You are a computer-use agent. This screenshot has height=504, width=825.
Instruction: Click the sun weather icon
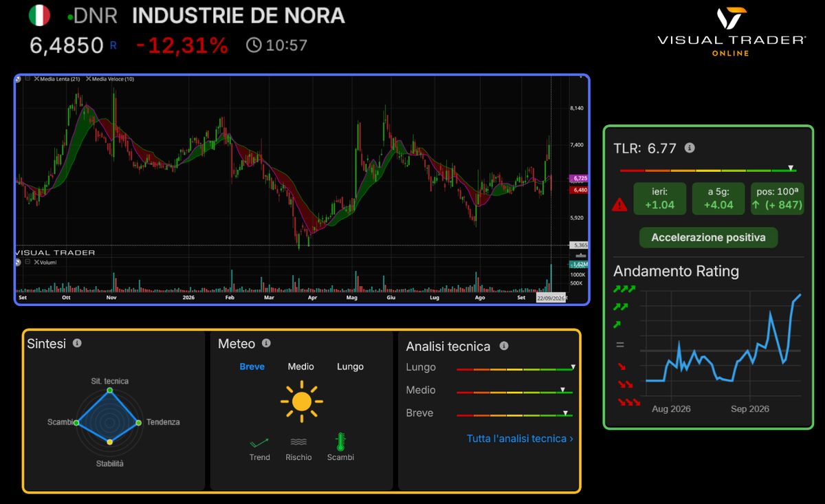click(301, 402)
